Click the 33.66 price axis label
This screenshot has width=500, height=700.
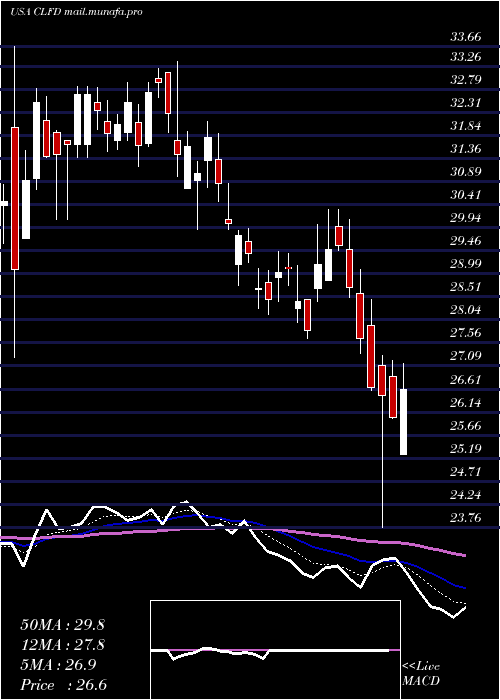click(x=466, y=37)
